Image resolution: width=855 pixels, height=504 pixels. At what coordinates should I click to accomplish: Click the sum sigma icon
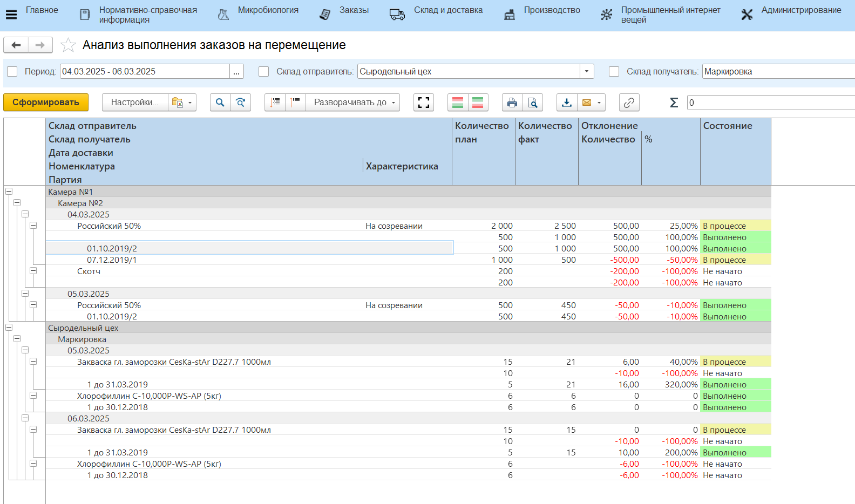(674, 103)
